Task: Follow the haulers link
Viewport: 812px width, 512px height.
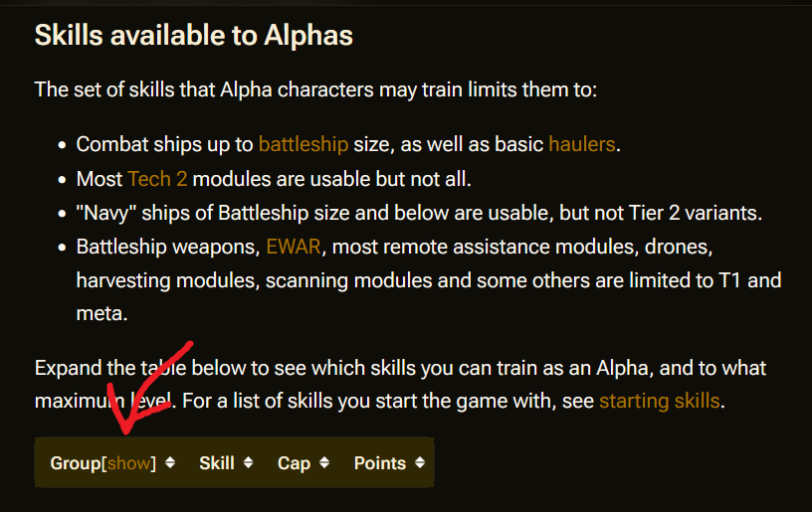Action: (581, 144)
